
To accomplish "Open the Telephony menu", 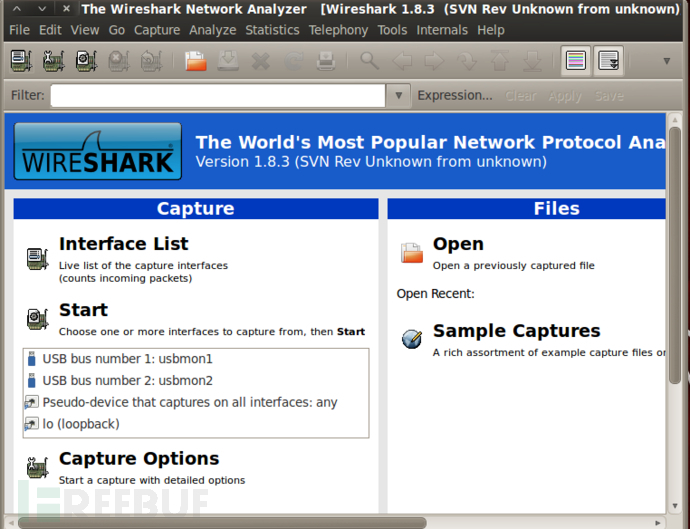I will (338, 30).
